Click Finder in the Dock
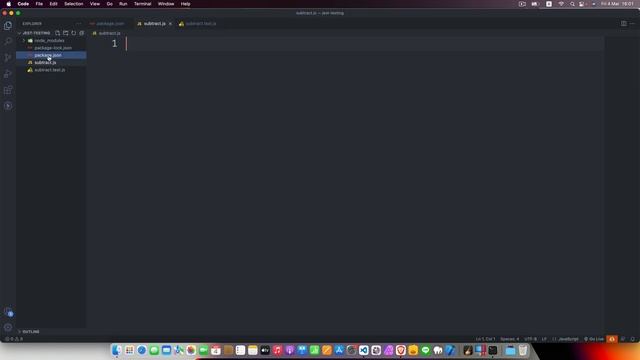640x360 pixels. (x=117, y=350)
